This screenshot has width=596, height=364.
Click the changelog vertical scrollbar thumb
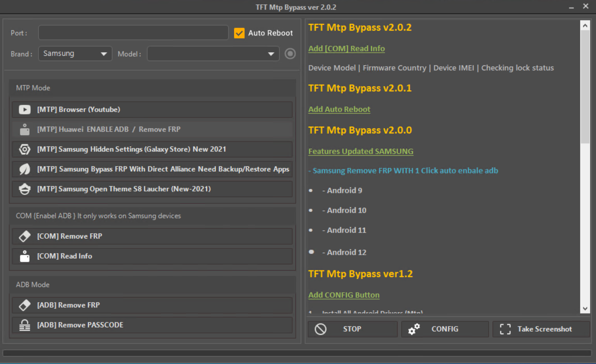click(x=585, y=87)
